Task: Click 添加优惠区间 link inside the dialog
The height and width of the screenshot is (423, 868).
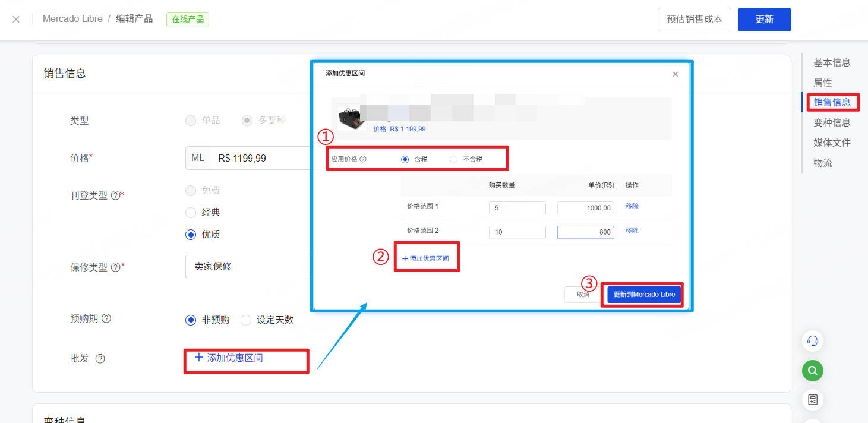Action: [425, 259]
